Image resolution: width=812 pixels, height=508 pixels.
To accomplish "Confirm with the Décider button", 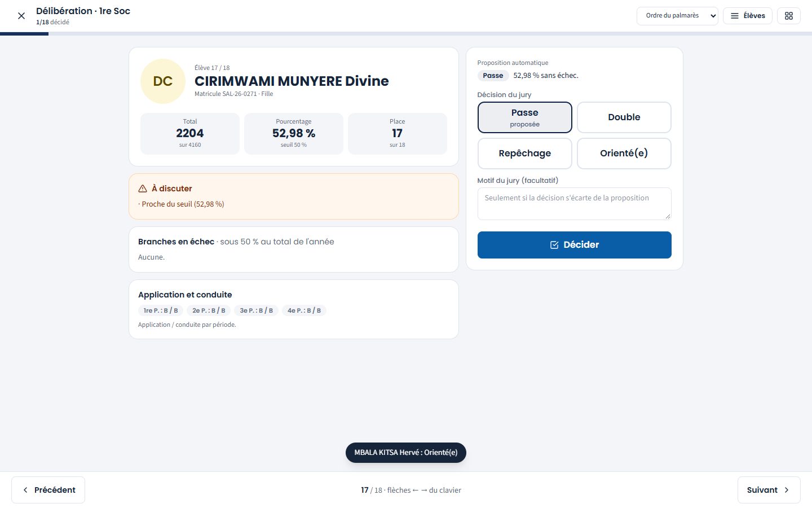I will tap(575, 245).
